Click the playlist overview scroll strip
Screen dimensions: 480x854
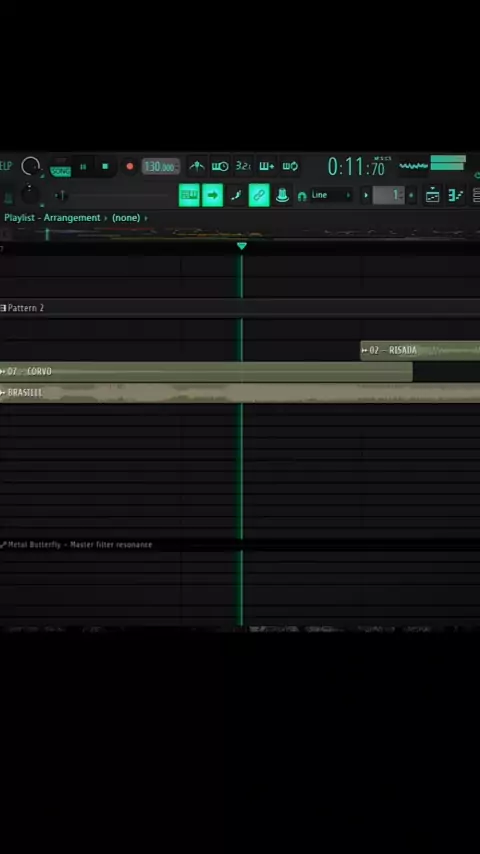[x=240, y=234]
